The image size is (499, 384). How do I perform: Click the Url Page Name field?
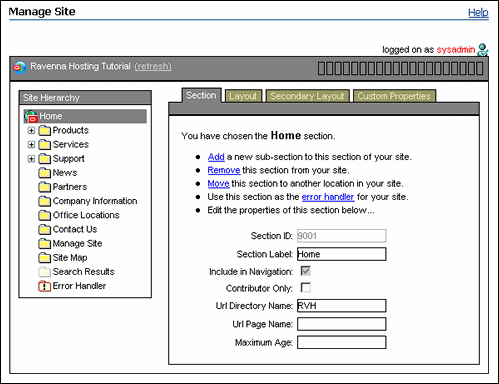click(342, 324)
